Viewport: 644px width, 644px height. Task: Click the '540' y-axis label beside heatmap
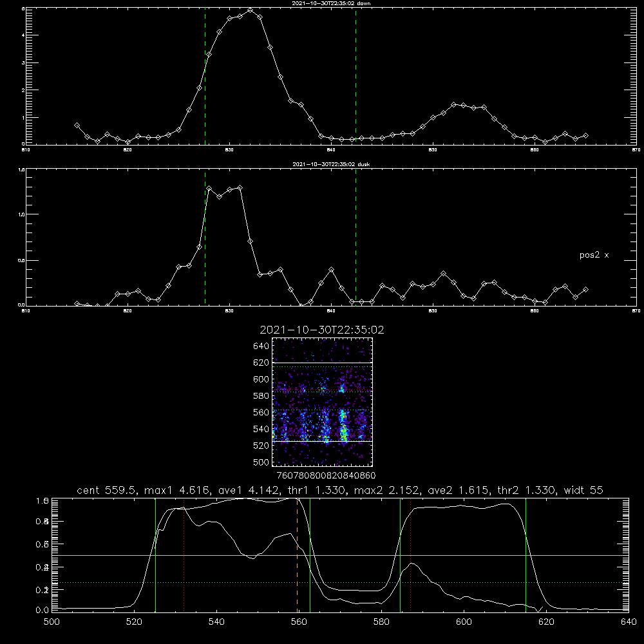coord(261,429)
